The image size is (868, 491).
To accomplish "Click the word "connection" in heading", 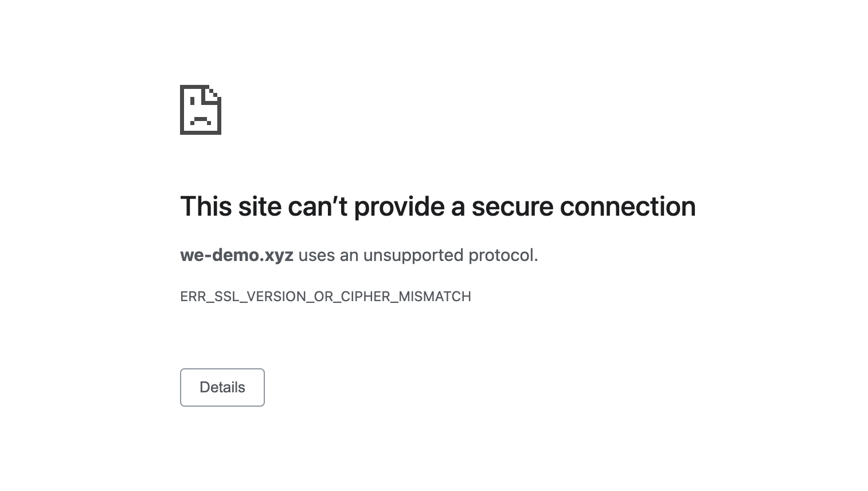I will pyautogui.click(x=627, y=206).
